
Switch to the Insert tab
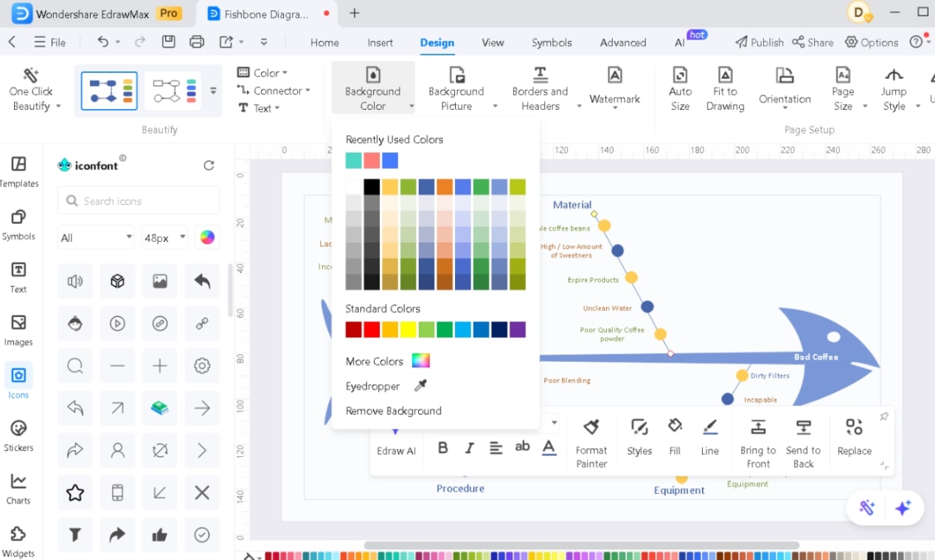pyautogui.click(x=380, y=43)
